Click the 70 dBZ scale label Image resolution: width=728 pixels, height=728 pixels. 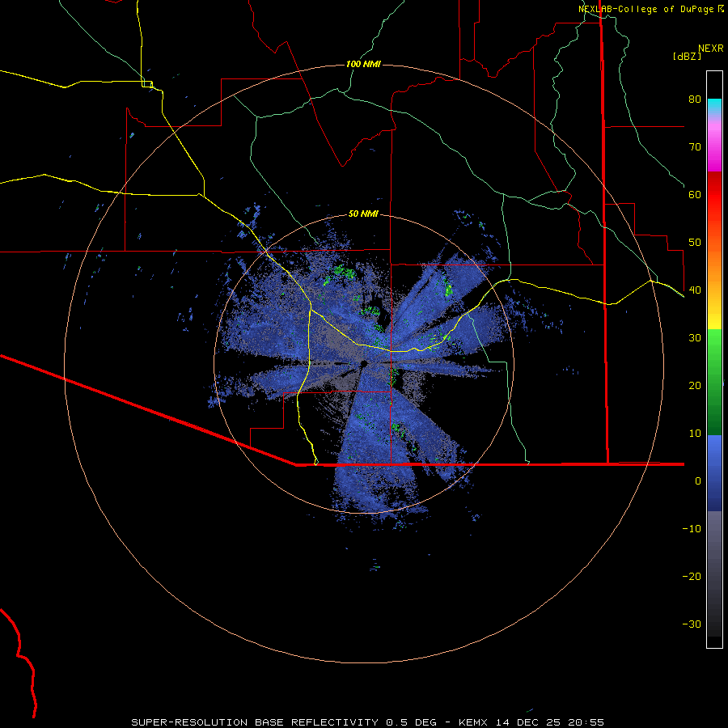point(695,146)
